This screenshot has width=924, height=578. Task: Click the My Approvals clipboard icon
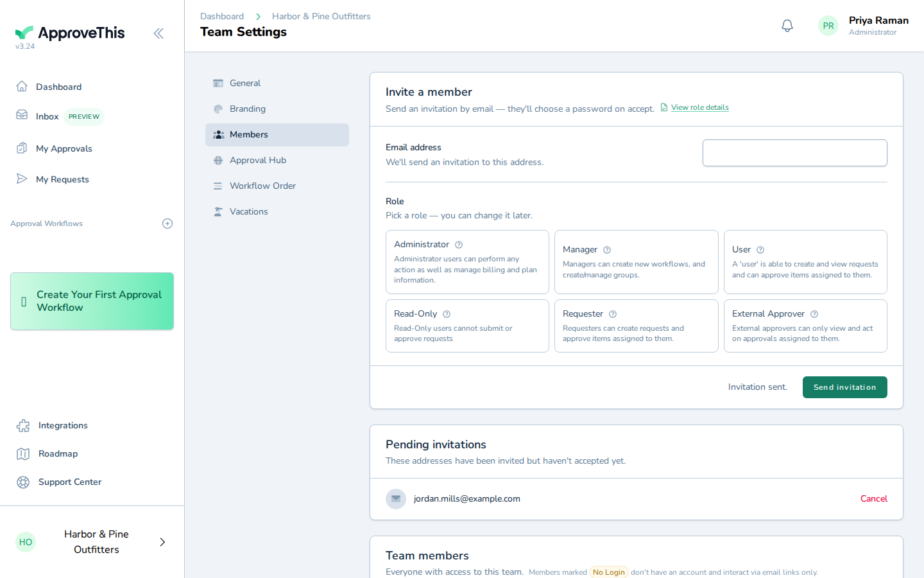click(x=22, y=148)
